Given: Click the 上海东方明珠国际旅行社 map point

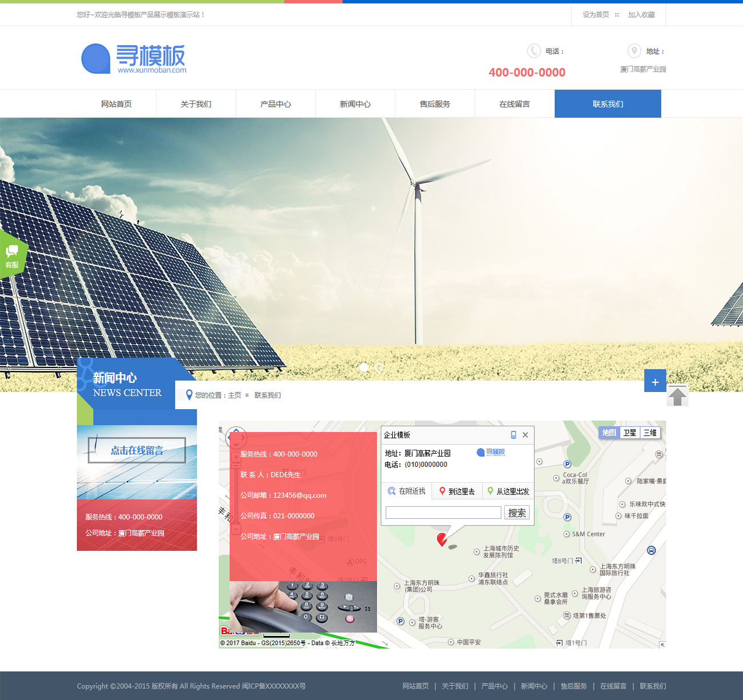Looking at the screenshot, I should (x=593, y=570).
